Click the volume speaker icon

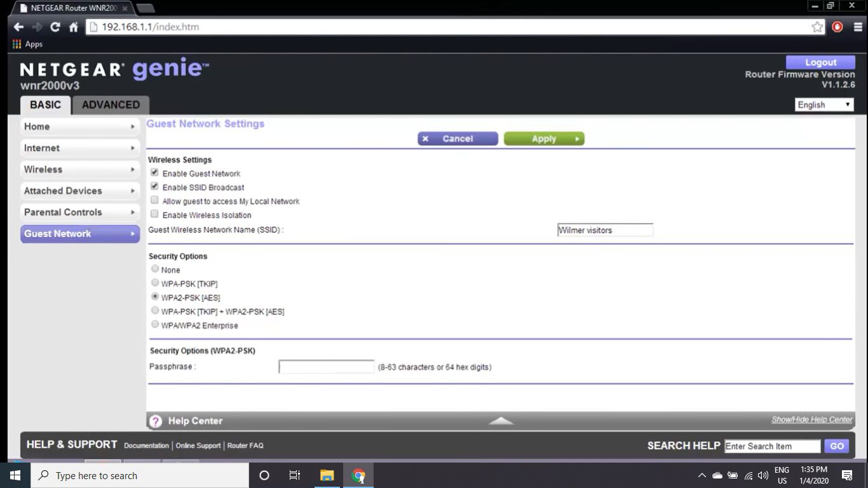point(763,475)
